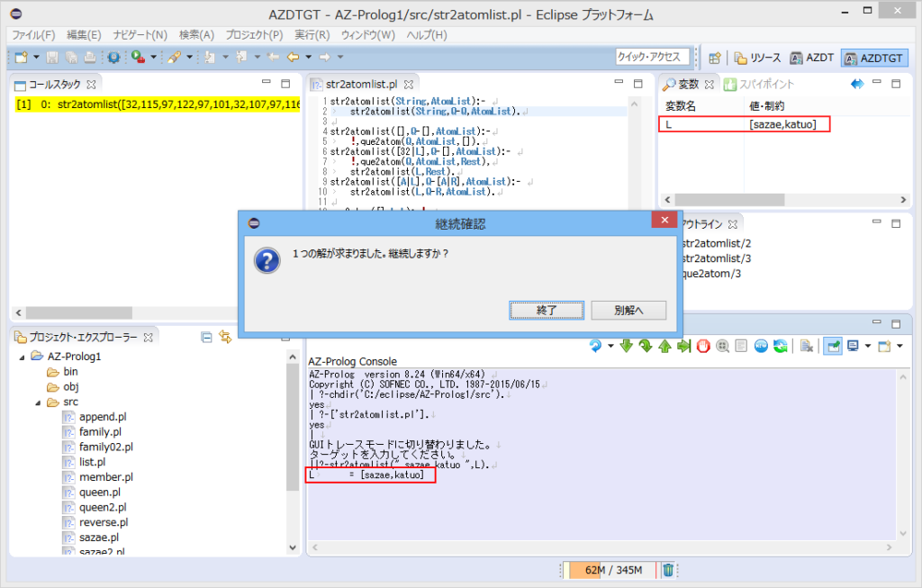
Task: Switch to the AZDT perspective
Action: [x=812, y=58]
